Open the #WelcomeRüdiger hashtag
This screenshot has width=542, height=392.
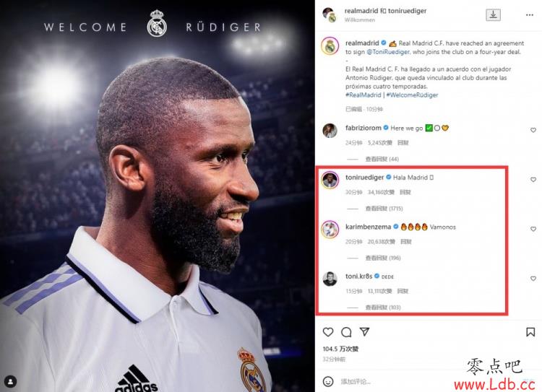[412, 95]
